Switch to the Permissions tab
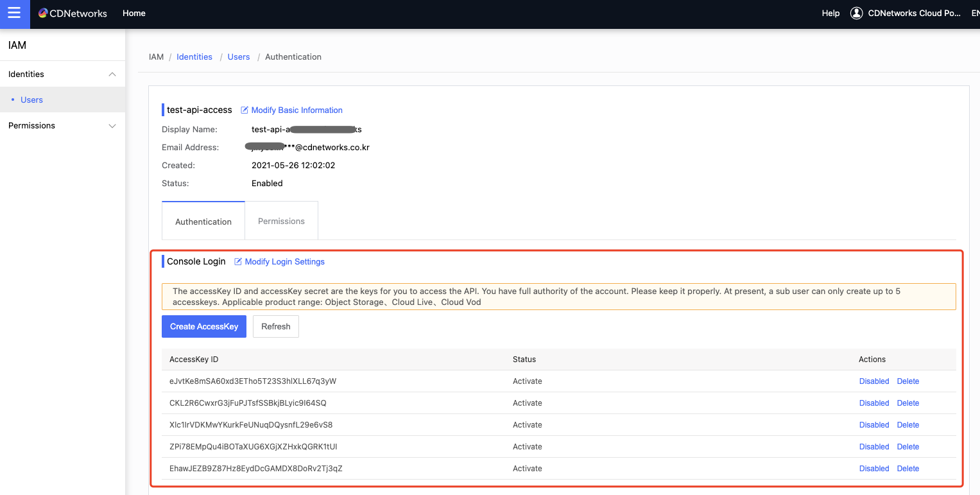Screen dimensions: 980x495 point(281,221)
